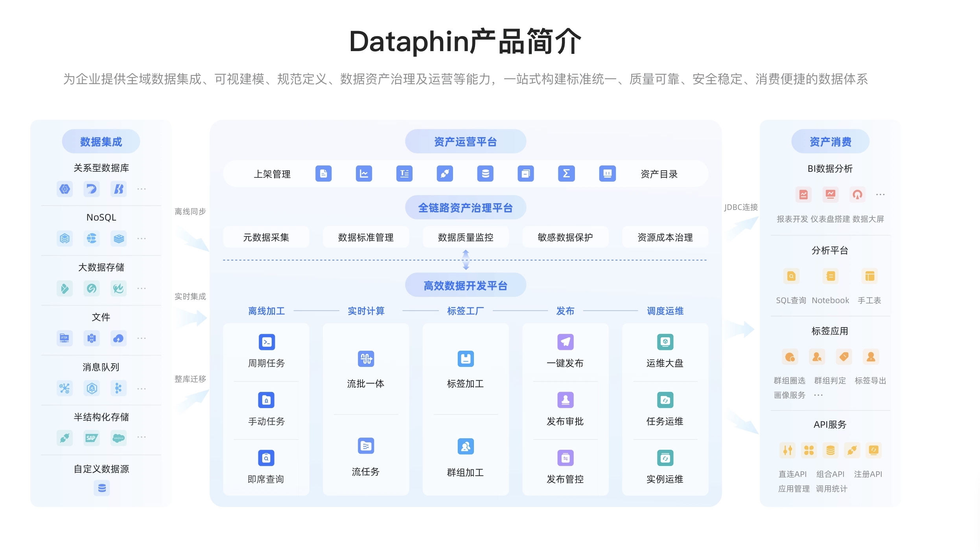Image resolution: width=980 pixels, height=552 pixels.
Task: Click the four-dots grid icon under API服务
Action: click(809, 450)
